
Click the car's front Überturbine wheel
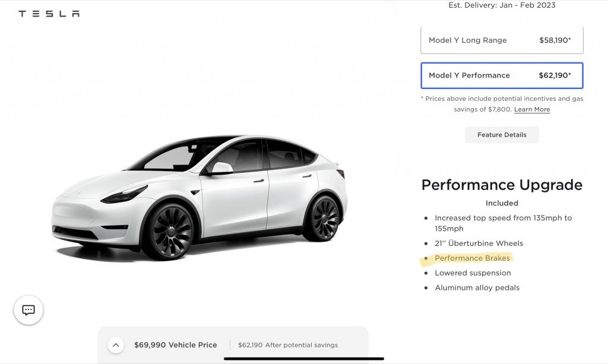click(x=168, y=230)
